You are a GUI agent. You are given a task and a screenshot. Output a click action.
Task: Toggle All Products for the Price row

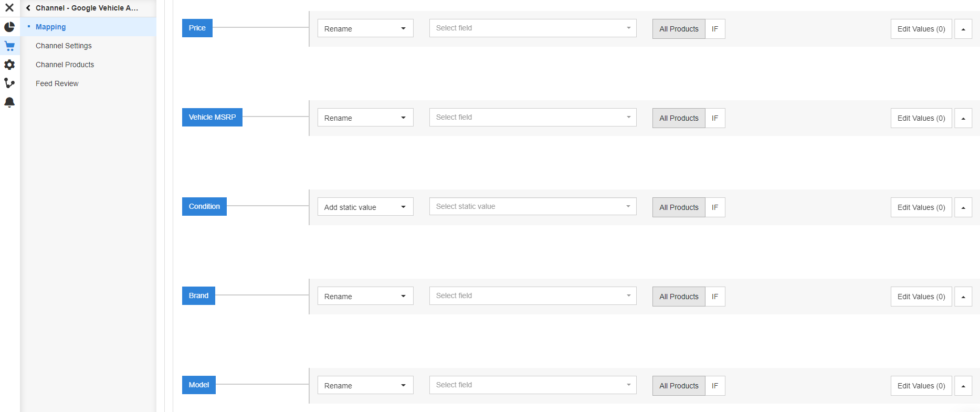(678, 29)
